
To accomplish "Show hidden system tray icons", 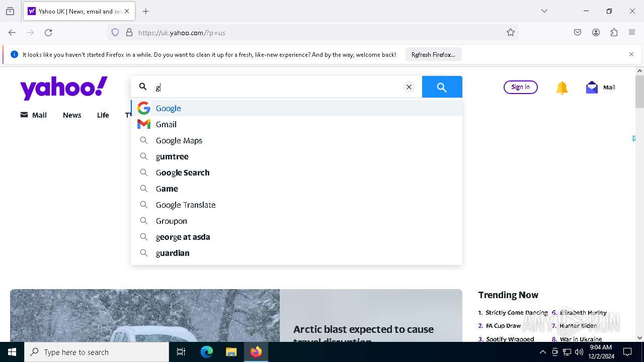I will pyautogui.click(x=542, y=352).
